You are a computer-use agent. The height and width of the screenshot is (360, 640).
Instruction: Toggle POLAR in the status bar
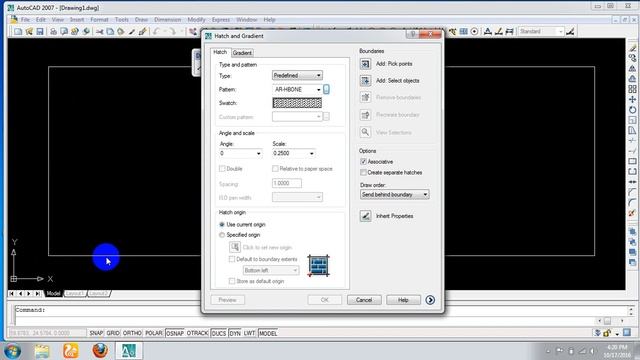154,333
